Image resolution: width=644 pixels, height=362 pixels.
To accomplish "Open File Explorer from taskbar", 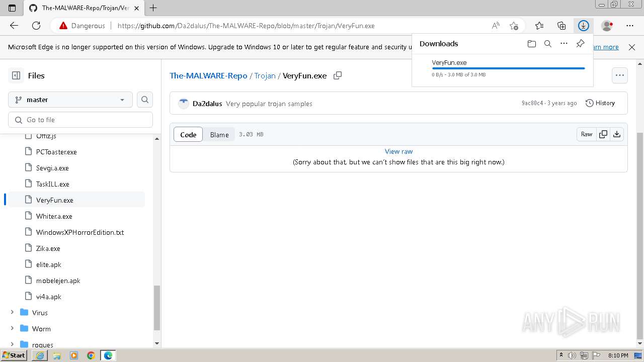I will (57, 355).
